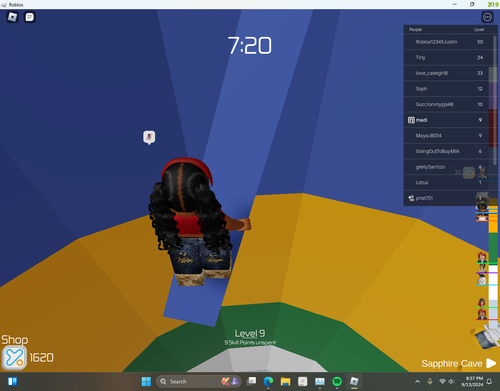The image size is (500, 391).
Task: Open the grey notepad-style taskbar app
Action: (x=303, y=381)
